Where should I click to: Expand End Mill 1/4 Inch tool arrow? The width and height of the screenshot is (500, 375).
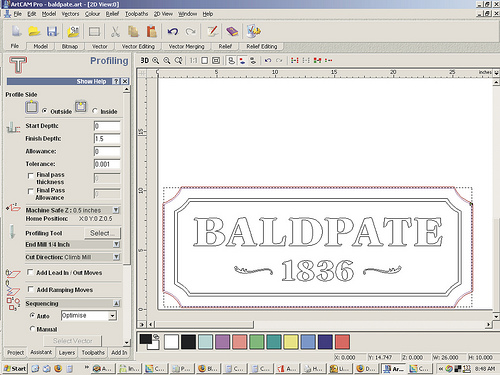[116, 244]
